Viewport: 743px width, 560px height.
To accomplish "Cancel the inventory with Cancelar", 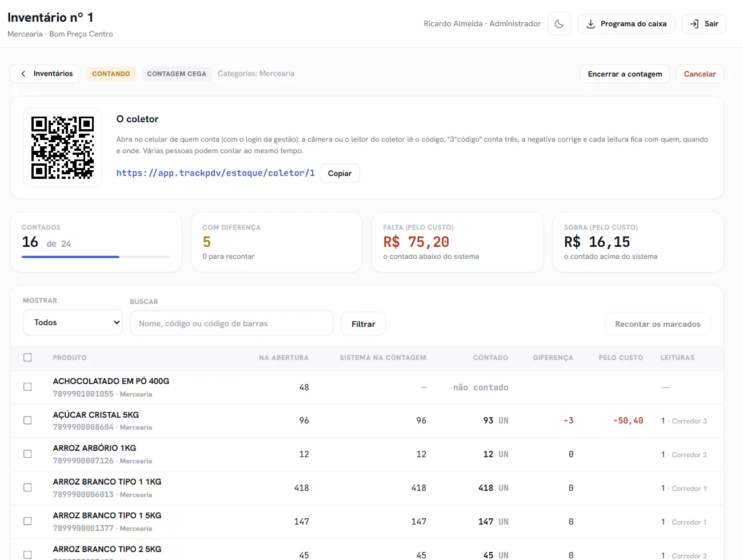I will pyautogui.click(x=700, y=74).
